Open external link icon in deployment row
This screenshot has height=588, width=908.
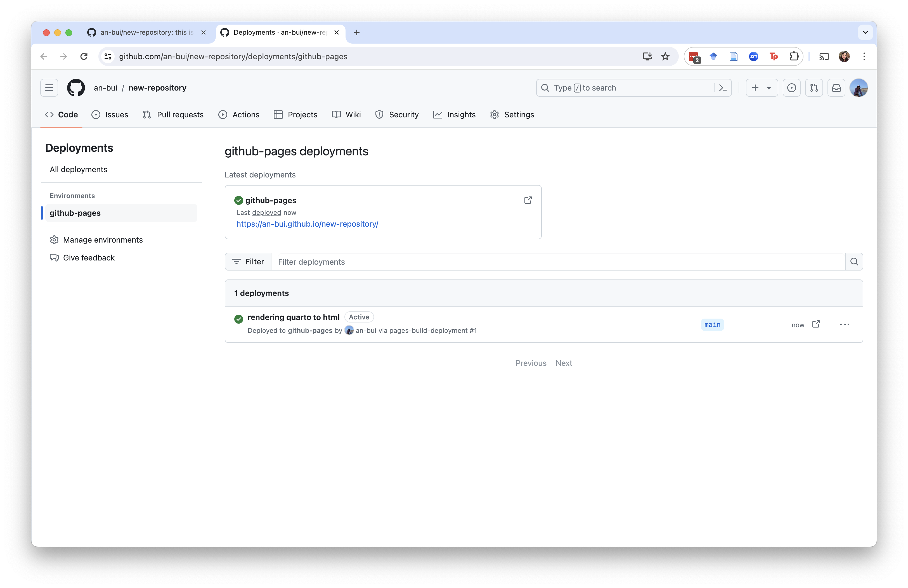point(816,324)
